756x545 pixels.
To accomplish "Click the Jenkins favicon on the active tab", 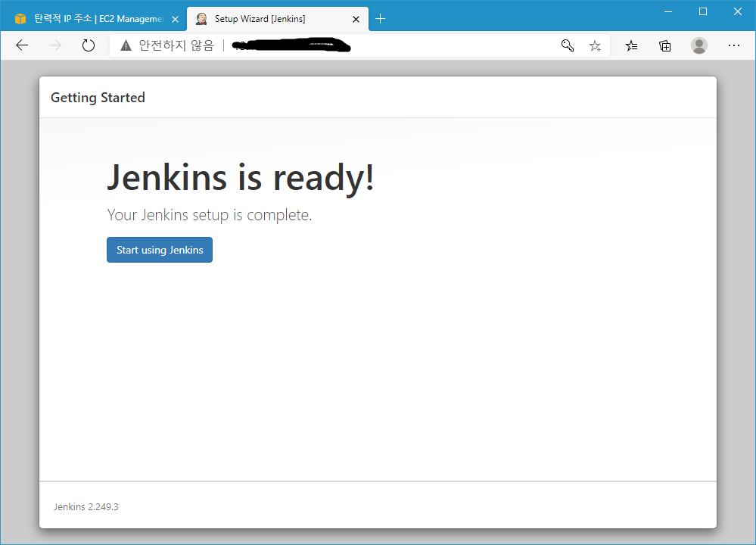I will click(201, 19).
